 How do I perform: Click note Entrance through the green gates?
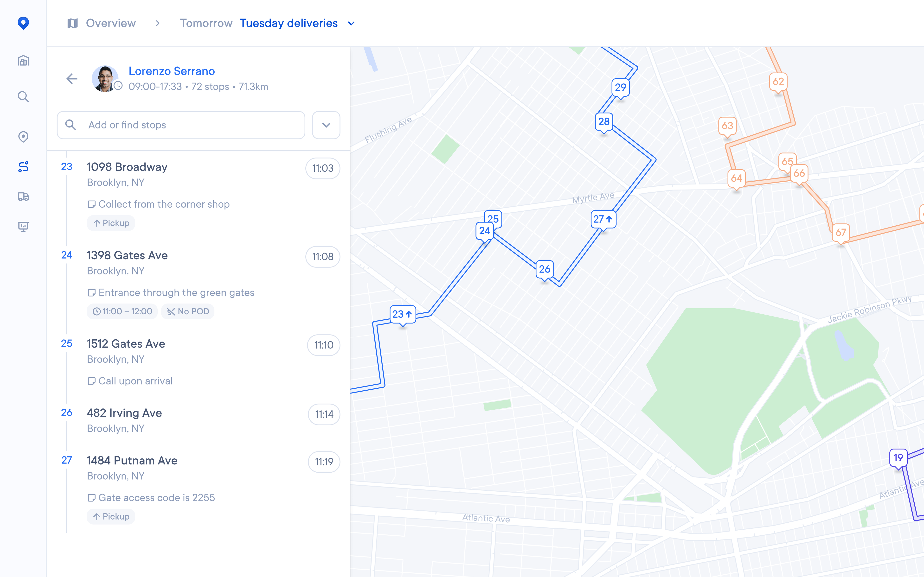click(x=176, y=293)
